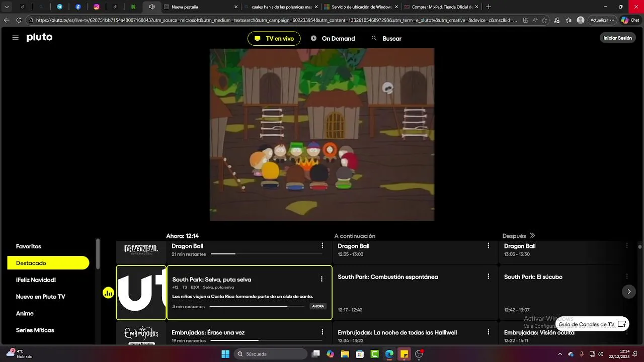Screen dimensions: 644x362
Task: Click South Park progress bar
Action: point(257,306)
